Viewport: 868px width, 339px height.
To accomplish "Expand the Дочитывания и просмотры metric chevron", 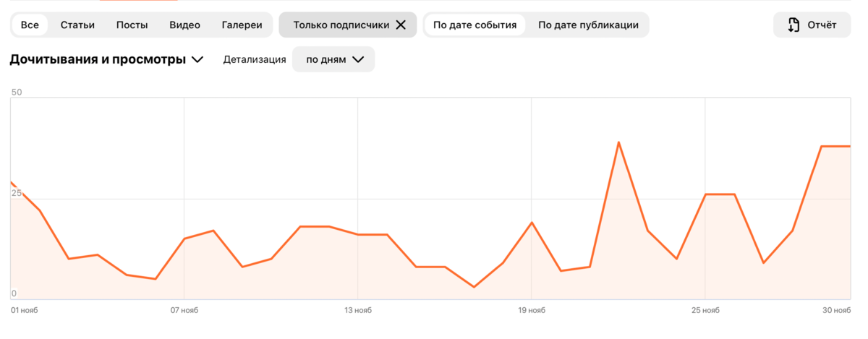I will pyautogui.click(x=197, y=60).
